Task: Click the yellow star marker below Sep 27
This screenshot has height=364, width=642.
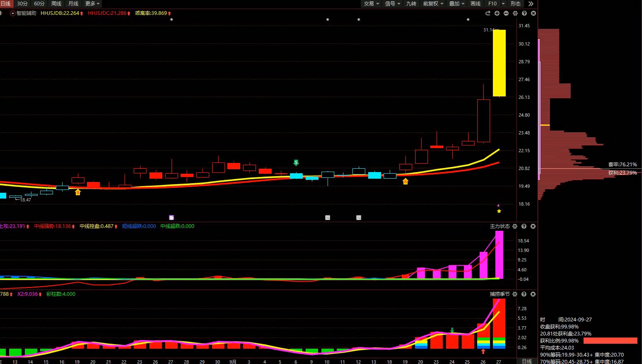Action: click(x=499, y=211)
